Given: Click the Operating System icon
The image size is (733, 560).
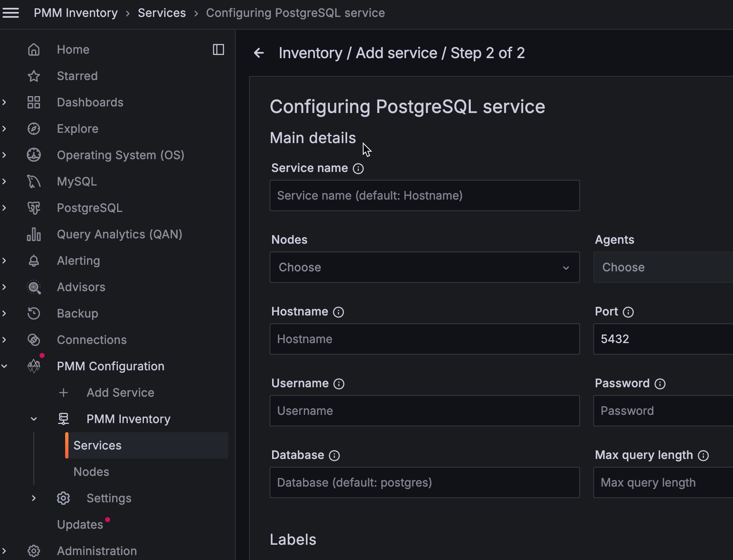Looking at the screenshot, I should click(x=34, y=155).
